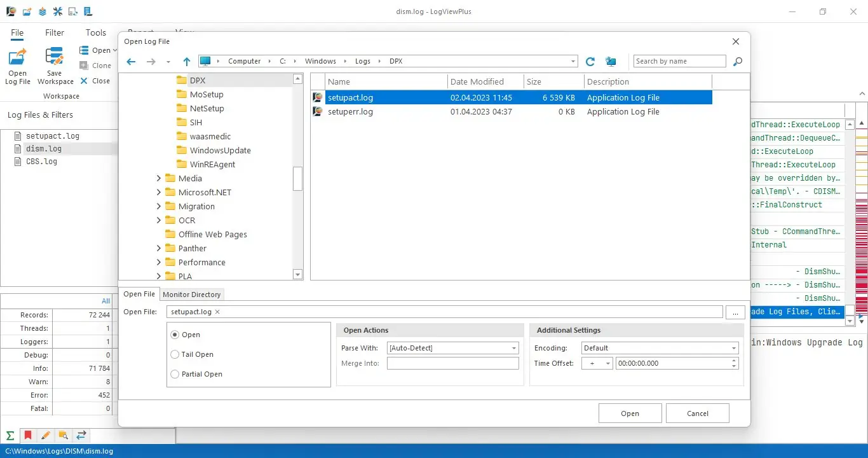The image size is (868, 458).
Task: Click the Search by name field
Action: coord(679,61)
